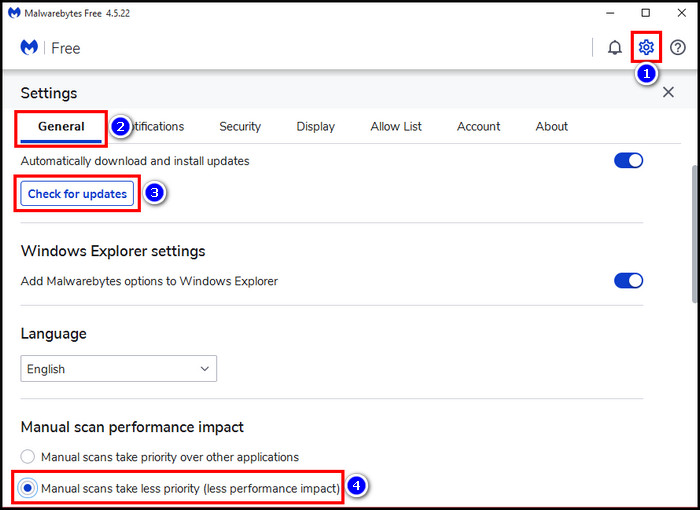Switch to the Notifications tab
This screenshot has height=510, width=700.
(157, 127)
